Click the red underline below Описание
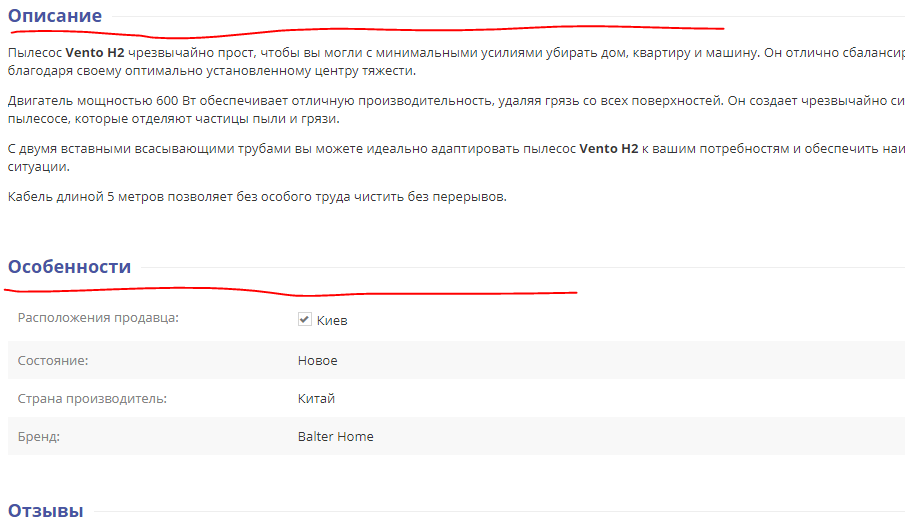The height and width of the screenshot is (528, 905). point(367,30)
